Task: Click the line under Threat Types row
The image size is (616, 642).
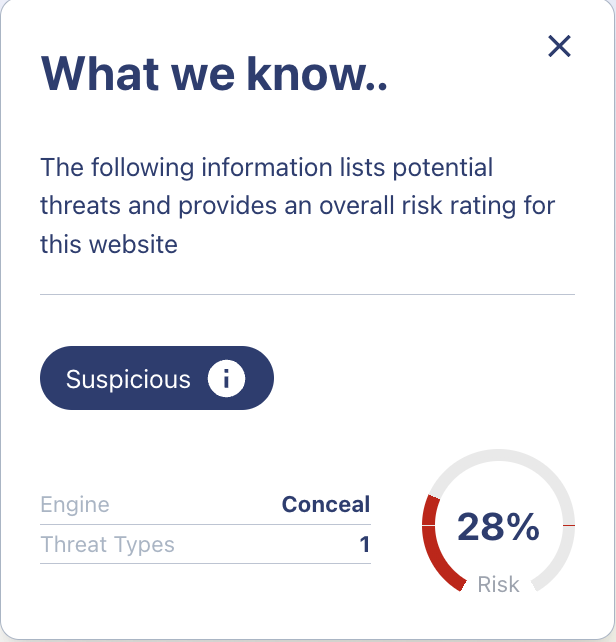Action: tap(205, 563)
